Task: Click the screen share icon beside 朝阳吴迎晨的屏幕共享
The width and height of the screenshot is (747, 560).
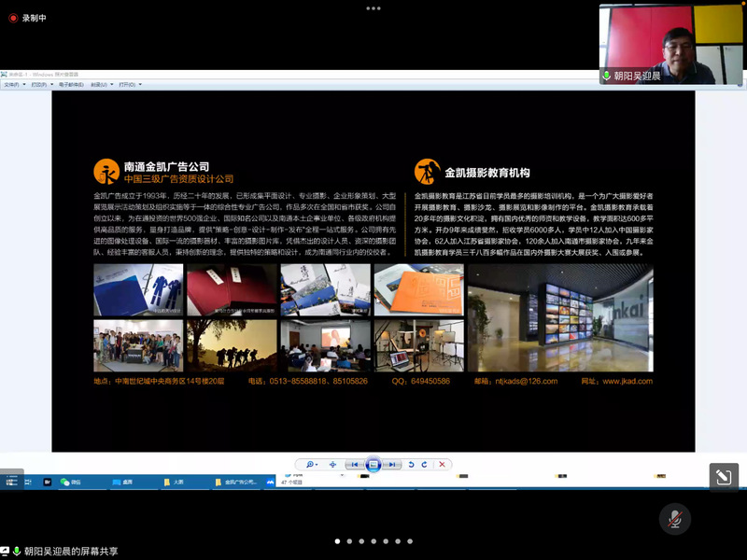Action: tap(5, 551)
